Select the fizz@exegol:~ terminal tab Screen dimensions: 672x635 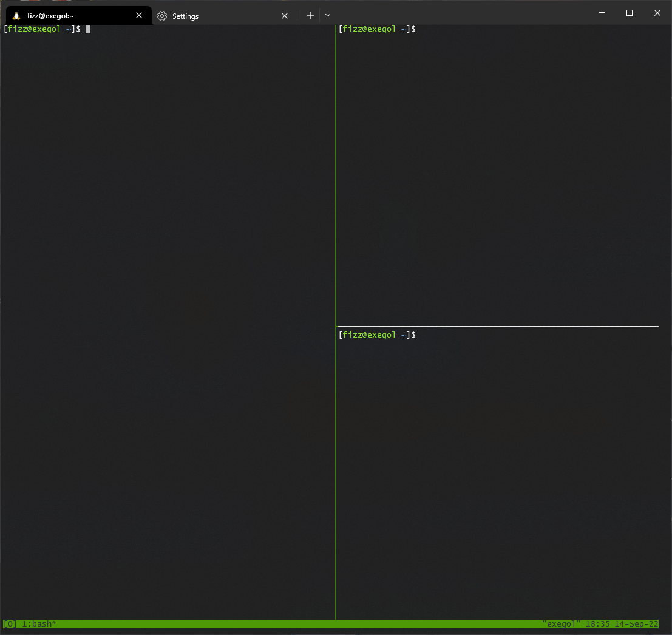(78, 15)
